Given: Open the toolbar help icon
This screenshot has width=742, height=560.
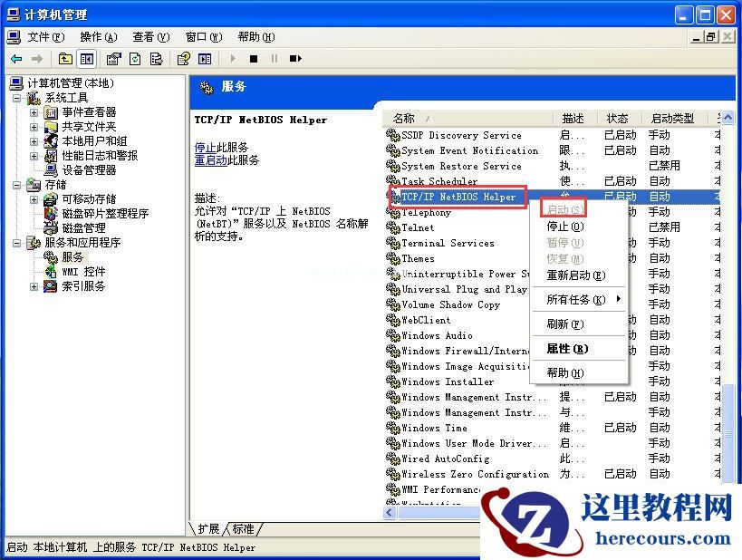Looking at the screenshot, I should pos(184,58).
